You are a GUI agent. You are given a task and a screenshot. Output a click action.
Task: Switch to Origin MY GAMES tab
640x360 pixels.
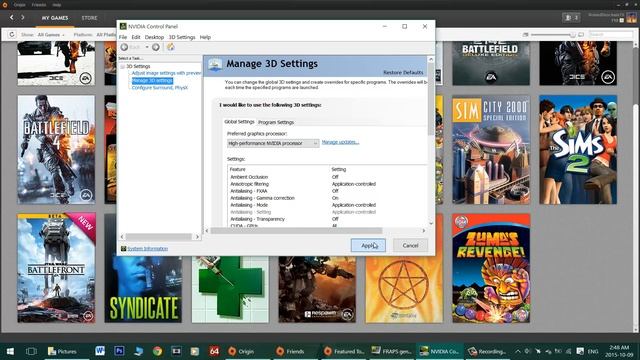[x=55, y=18]
